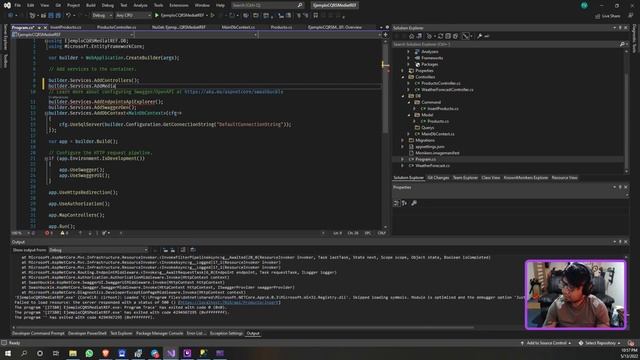Click the Solution Explorer search field

[x=505, y=44]
